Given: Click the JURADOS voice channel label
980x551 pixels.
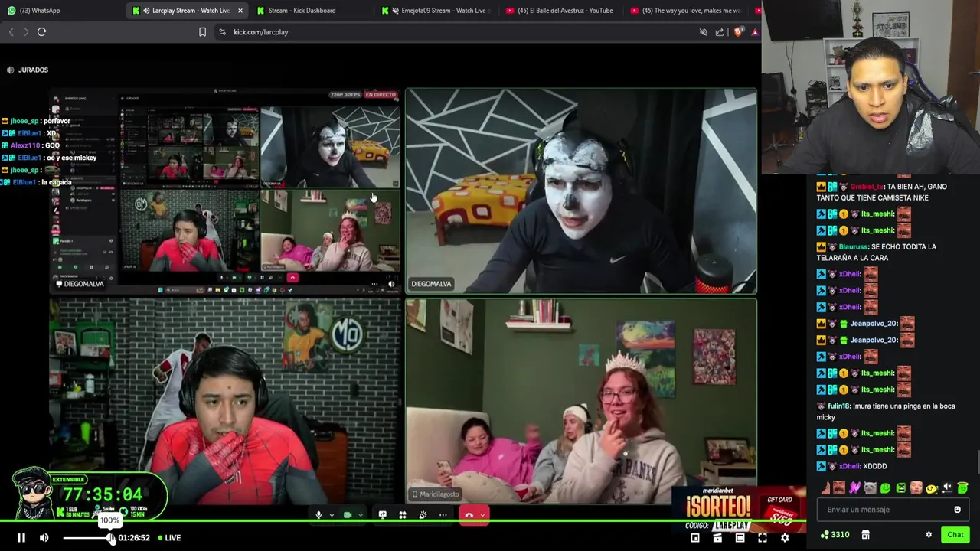Looking at the screenshot, I should point(33,70).
